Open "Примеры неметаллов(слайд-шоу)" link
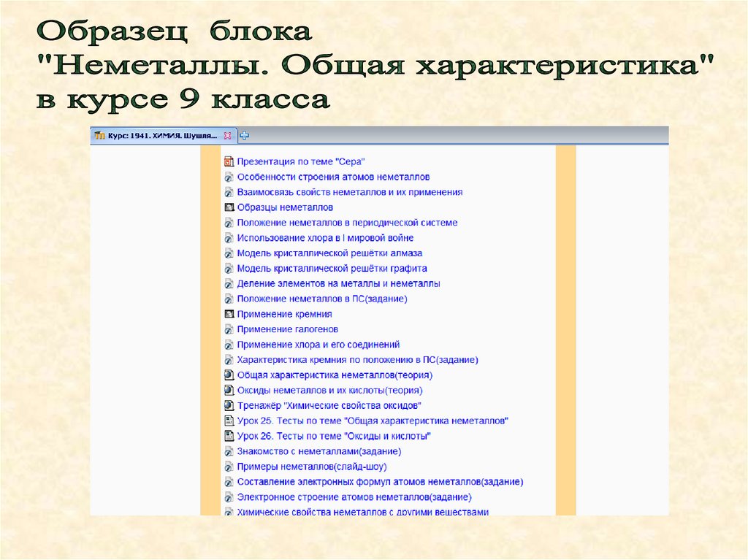This screenshot has height=560, width=748. pos(312,467)
